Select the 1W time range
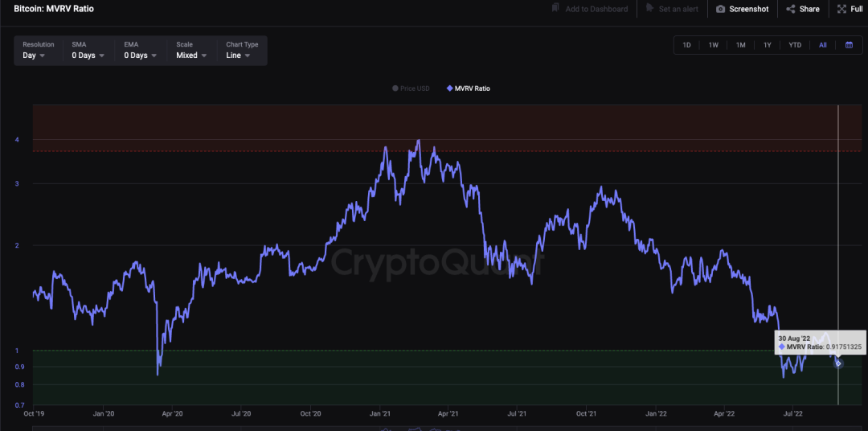The image size is (868, 431). click(713, 45)
